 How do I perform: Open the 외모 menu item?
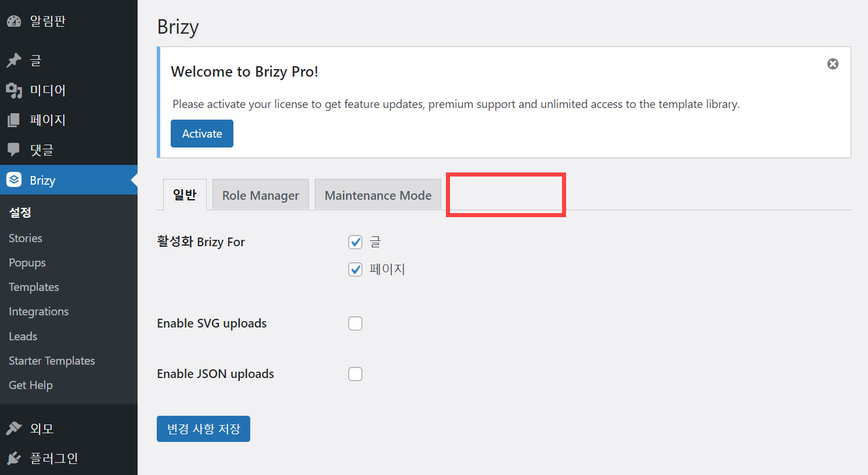pos(42,429)
